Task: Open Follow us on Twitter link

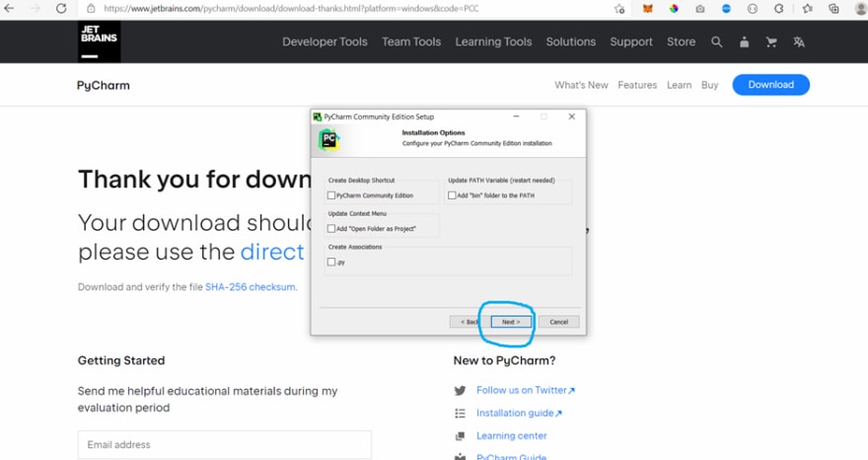Action: click(x=526, y=390)
